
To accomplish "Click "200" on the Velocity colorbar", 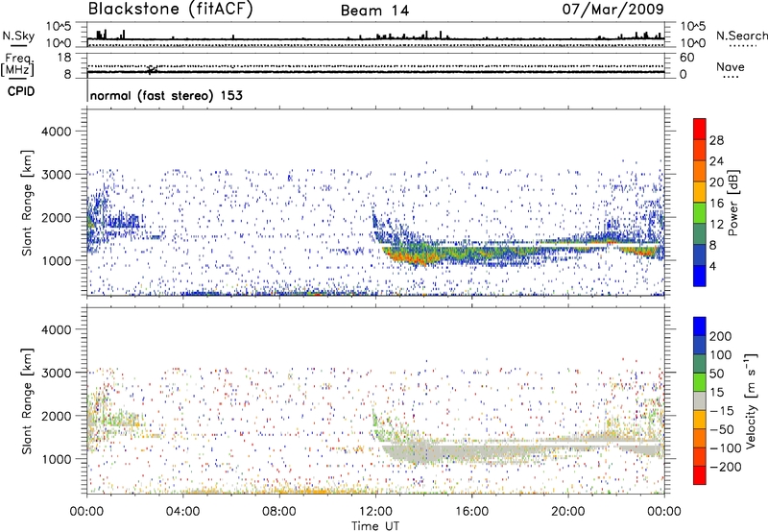I will pyautogui.click(x=721, y=336).
